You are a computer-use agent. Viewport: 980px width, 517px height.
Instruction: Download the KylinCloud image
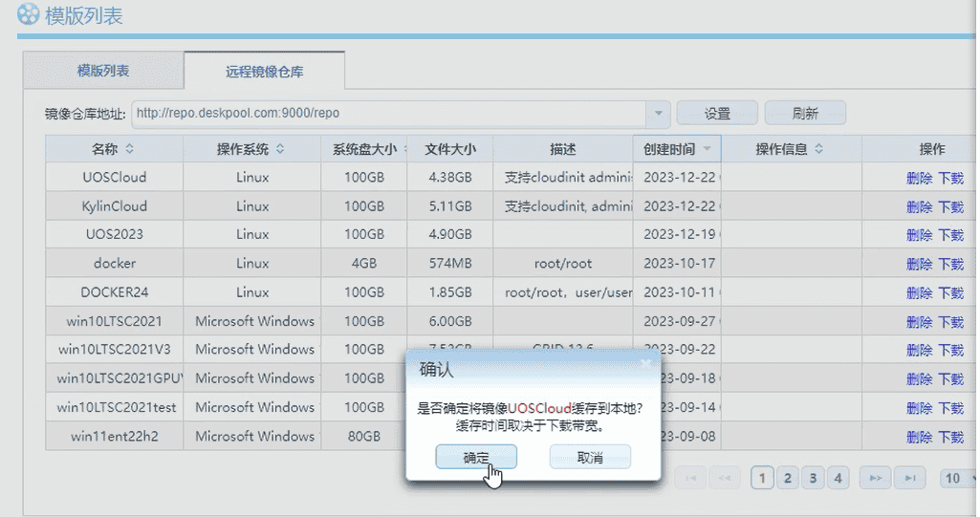point(950,206)
